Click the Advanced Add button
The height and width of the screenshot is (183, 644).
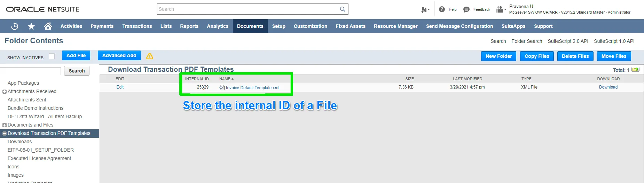pyautogui.click(x=119, y=55)
